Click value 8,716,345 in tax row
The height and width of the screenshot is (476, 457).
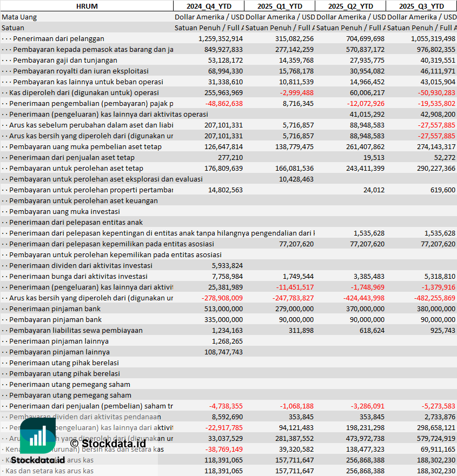(298, 104)
